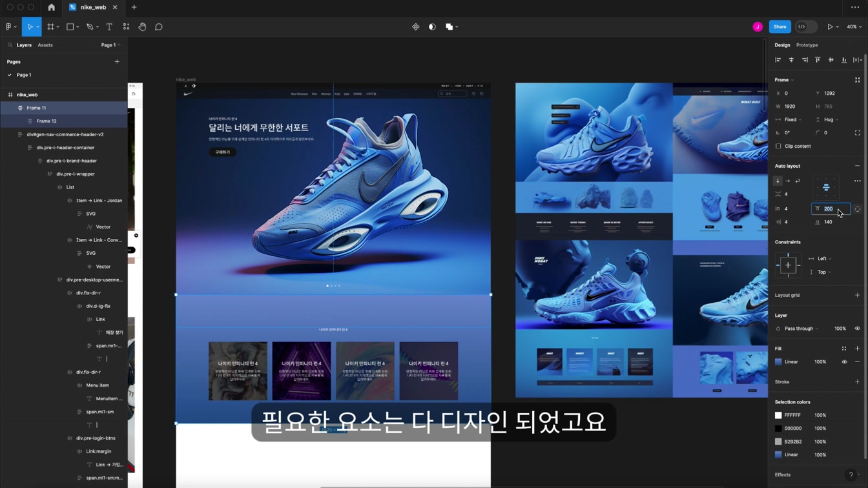The width and height of the screenshot is (868, 488).
Task: Click the layers search icon
Action: click(10, 45)
